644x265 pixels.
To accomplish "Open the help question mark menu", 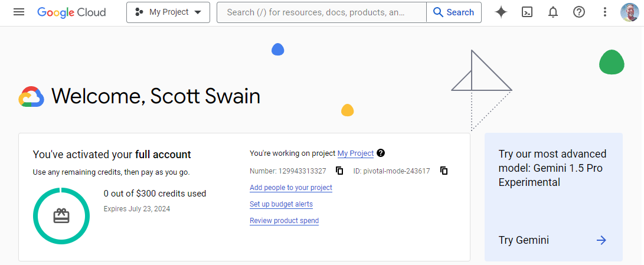I will pyautogui.click(x=579, y=12).
